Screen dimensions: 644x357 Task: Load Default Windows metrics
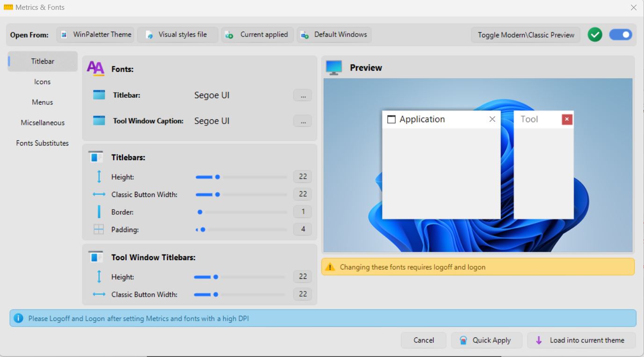tap(334, 35)
